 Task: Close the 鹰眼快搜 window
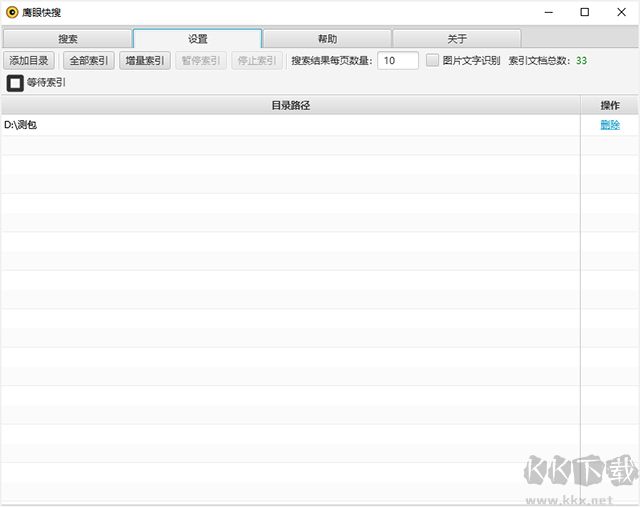coord(620,12)
